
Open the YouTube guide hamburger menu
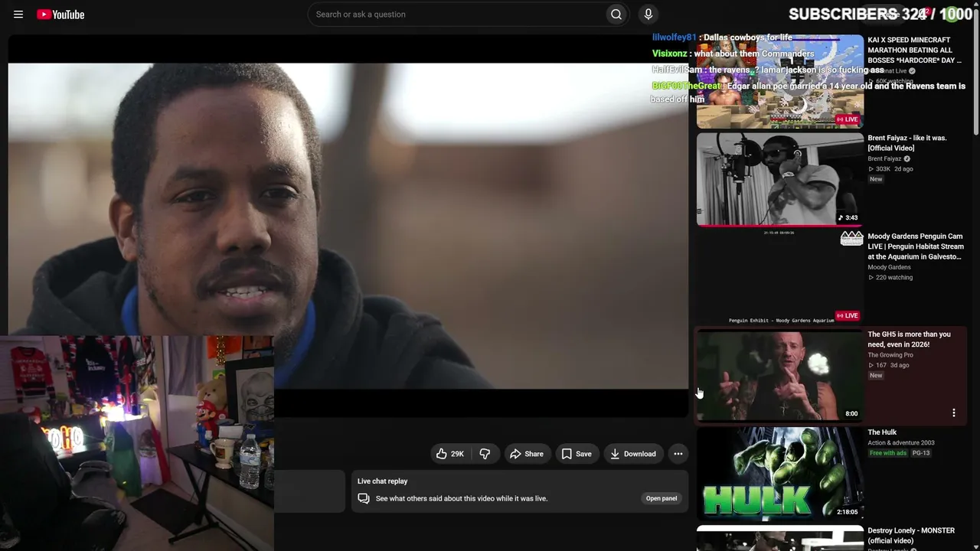tap(18, 15)
